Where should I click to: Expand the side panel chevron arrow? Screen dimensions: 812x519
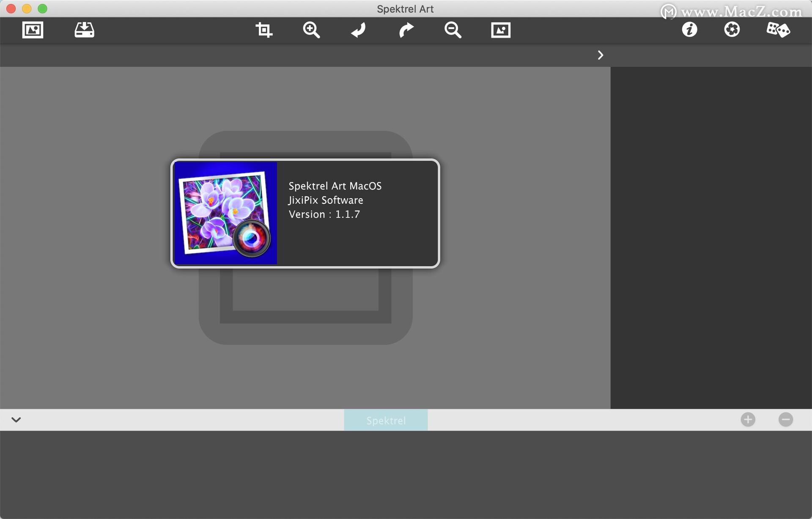(600, 55)
